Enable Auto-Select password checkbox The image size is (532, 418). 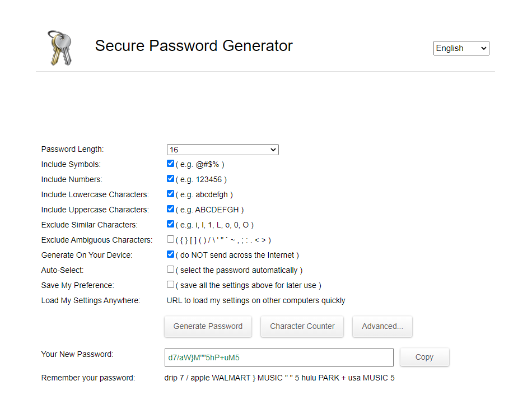point(171,270)
